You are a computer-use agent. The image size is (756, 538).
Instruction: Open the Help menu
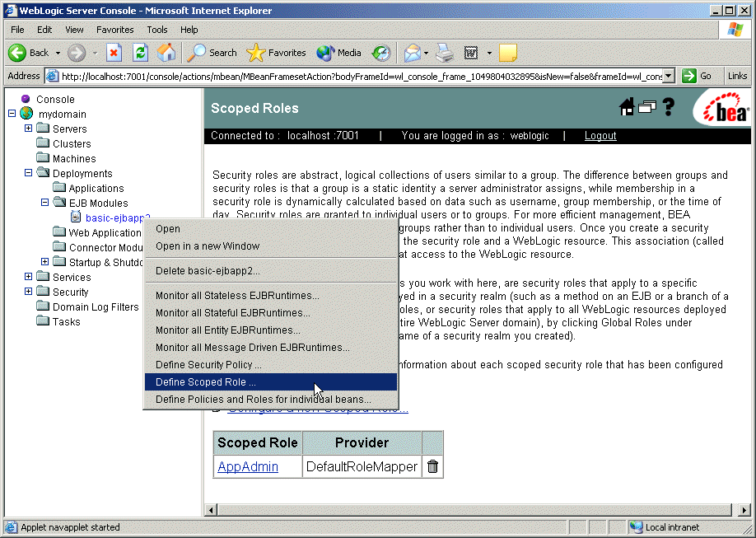tap(189, 30)
